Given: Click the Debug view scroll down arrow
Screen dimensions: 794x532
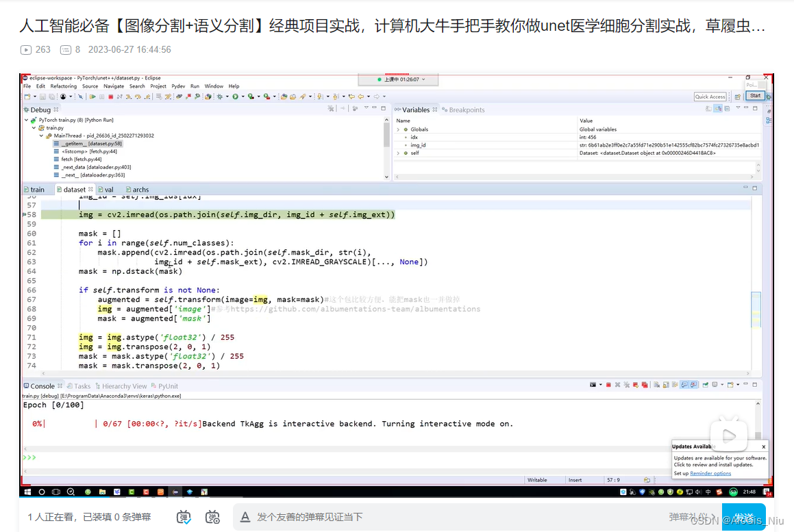Looking at the screenshot, I should [386, 177].
